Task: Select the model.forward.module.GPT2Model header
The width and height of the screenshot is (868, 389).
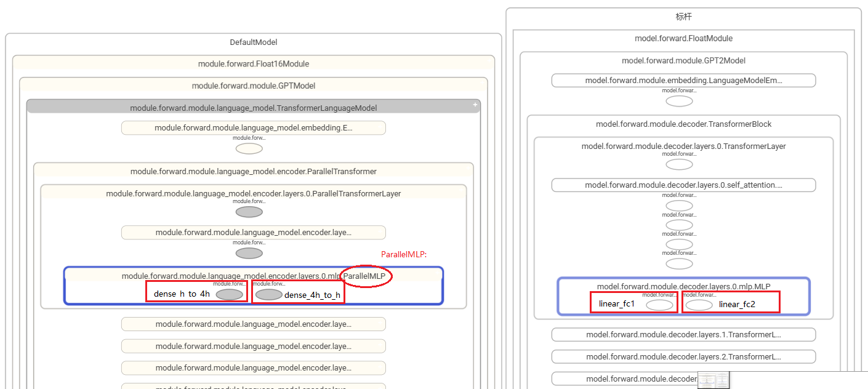Action: pos(683,60)
